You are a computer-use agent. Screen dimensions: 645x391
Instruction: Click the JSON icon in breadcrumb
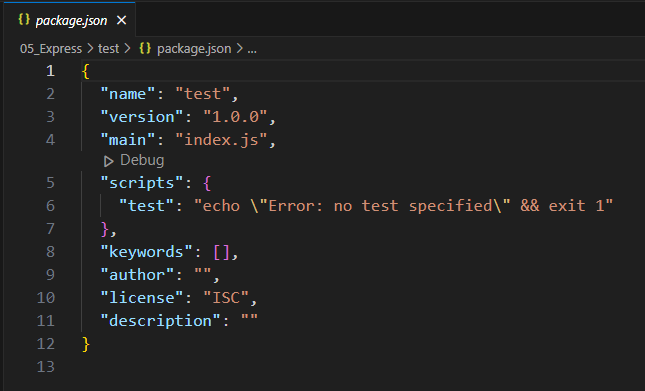click(x=145, y=49)
